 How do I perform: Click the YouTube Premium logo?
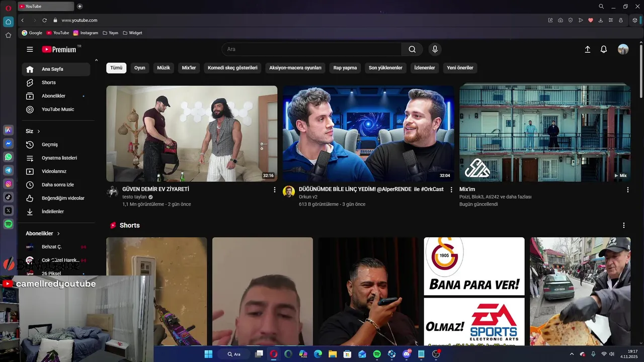click(x=59, y=49)
